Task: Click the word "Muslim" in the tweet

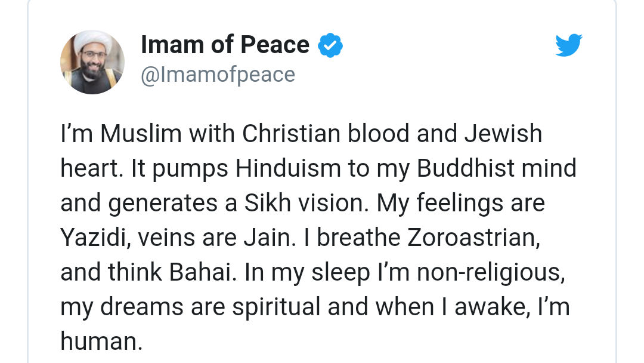Action: click(x=141, y=134)
